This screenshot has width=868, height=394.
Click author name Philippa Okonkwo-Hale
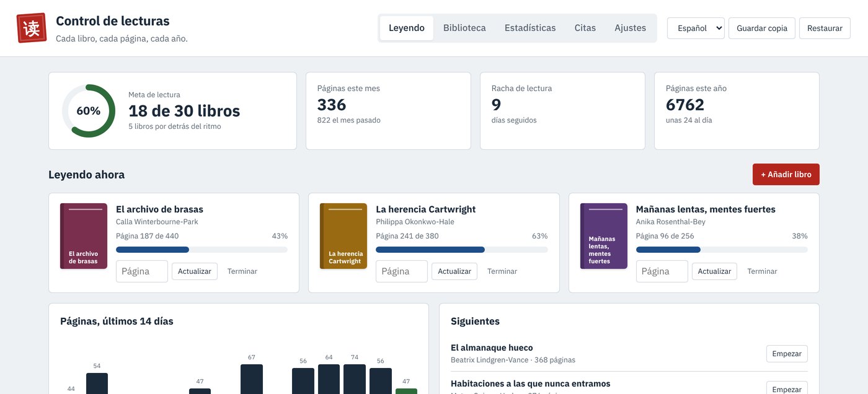coord(415,222)
